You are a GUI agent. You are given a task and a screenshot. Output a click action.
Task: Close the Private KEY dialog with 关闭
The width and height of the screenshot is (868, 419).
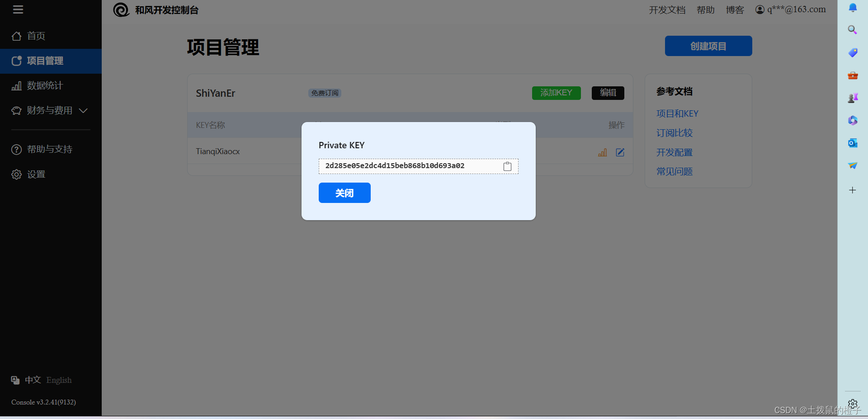344,193
